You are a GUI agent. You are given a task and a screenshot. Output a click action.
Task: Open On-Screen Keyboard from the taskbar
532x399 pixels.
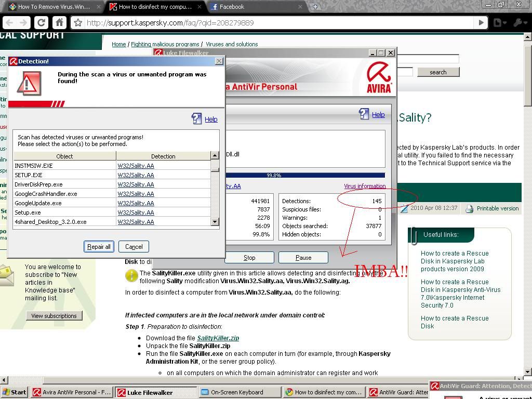[x=240, y=392]
